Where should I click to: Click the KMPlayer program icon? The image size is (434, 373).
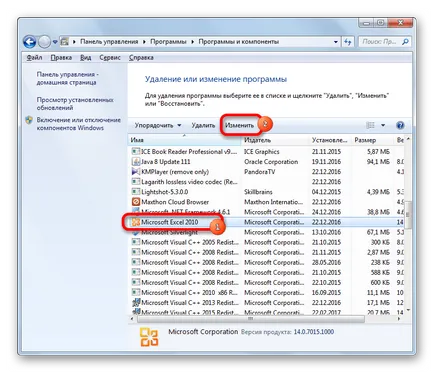click(136, 172)
